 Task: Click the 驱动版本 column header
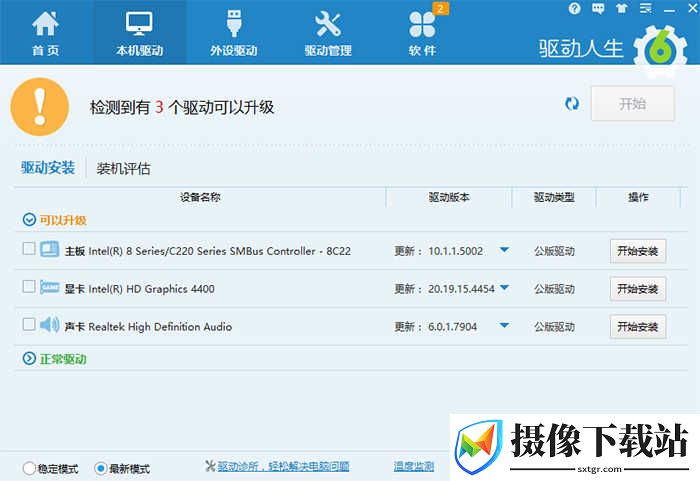click(x=449, y=197)
